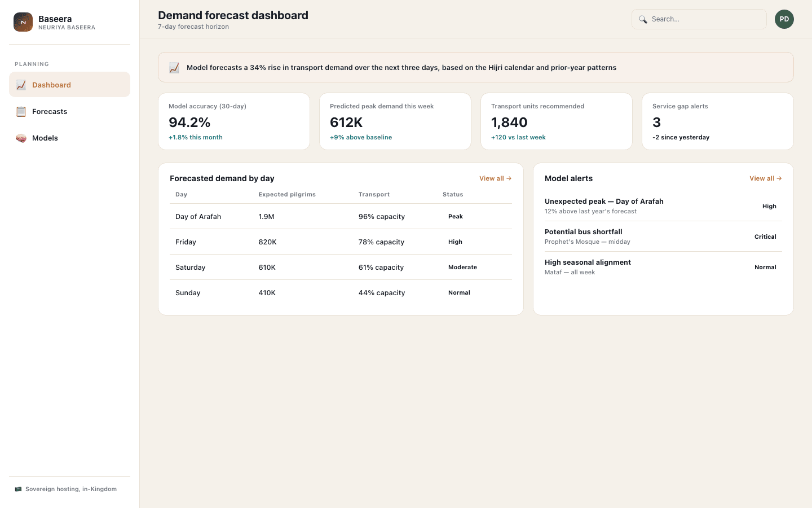Focus the Search input field
Image resolution: width=812 pixels, height=508 pixels.
699,19
